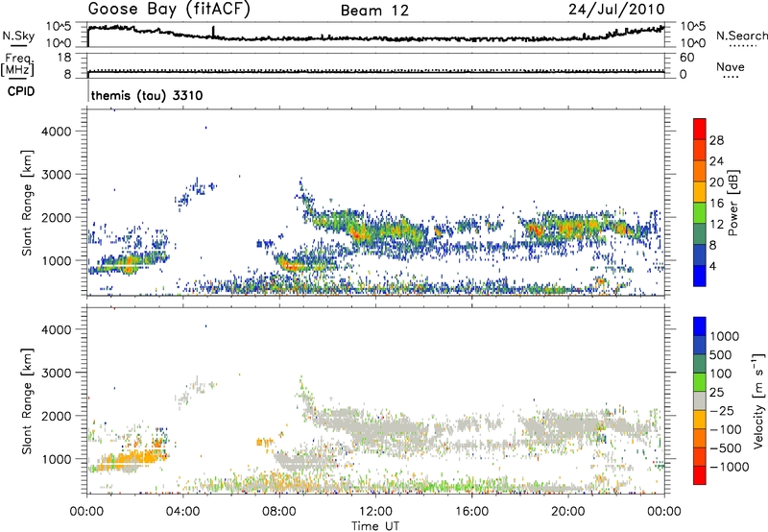Image resolution: width=768 pixels, height=532 pixels.
Task: Select the "N.Search" legend label
Action: click(x=741, y=36)
